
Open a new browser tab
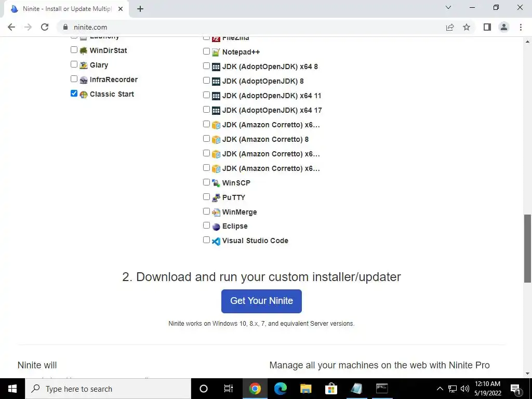[x=140, y=9]
